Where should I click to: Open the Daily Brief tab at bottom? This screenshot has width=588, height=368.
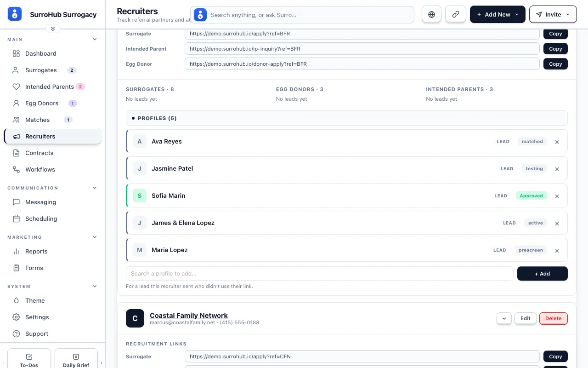click(76, 359)
